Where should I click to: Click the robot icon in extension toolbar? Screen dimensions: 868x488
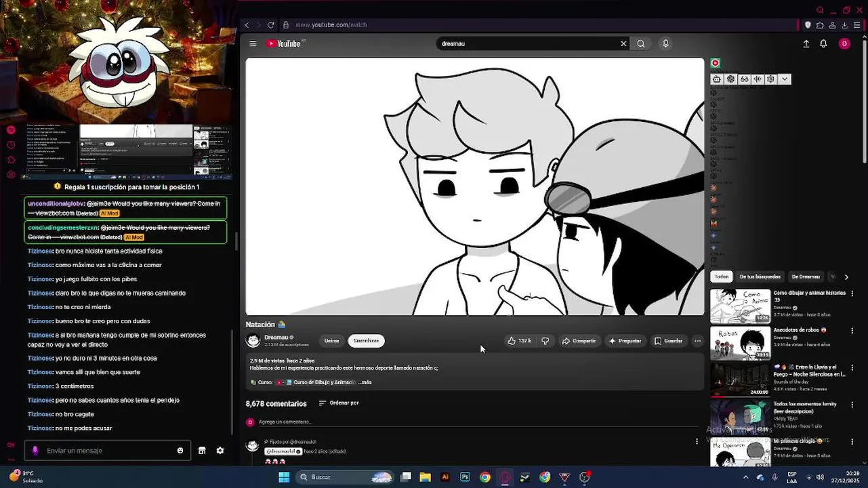pos(717,79)
